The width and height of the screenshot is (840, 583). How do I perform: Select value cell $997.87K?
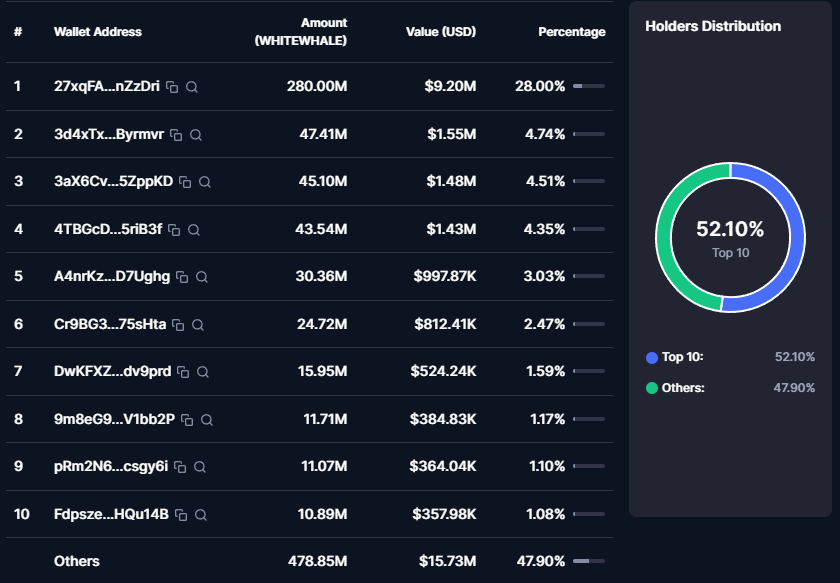444,276
